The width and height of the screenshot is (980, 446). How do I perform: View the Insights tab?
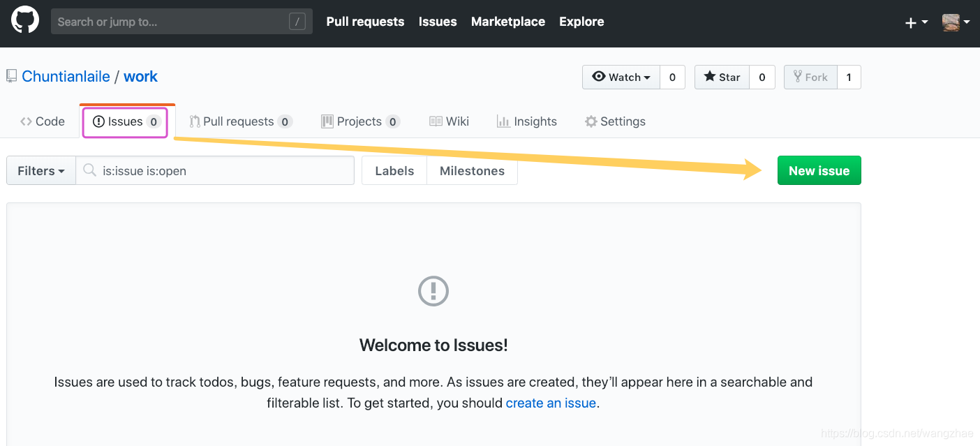tap(527, 121)
